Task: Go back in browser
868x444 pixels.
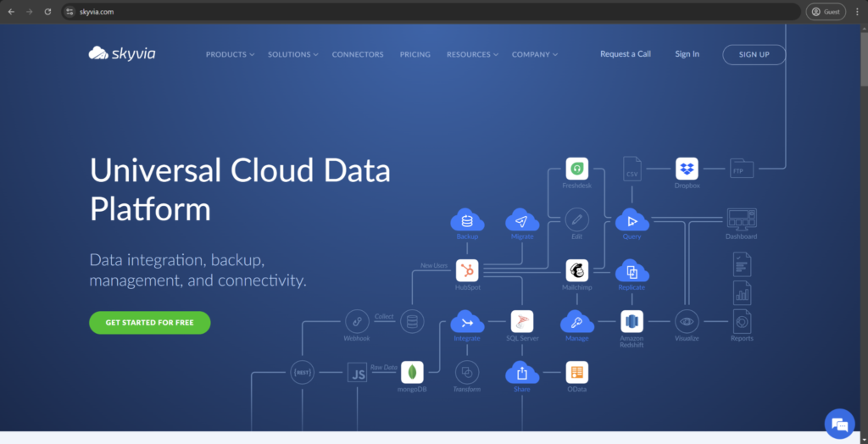Action: click(11, 12)
